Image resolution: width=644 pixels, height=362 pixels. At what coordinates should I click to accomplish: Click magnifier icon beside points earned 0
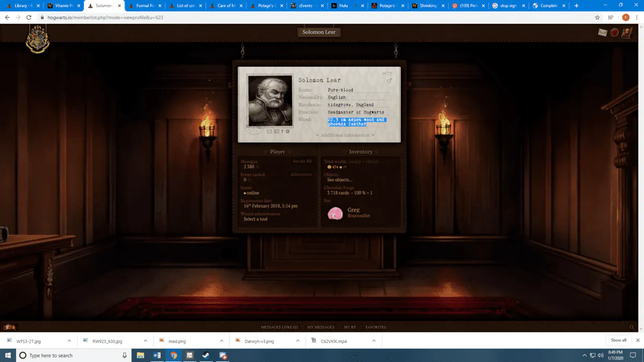tap(250, 180)
